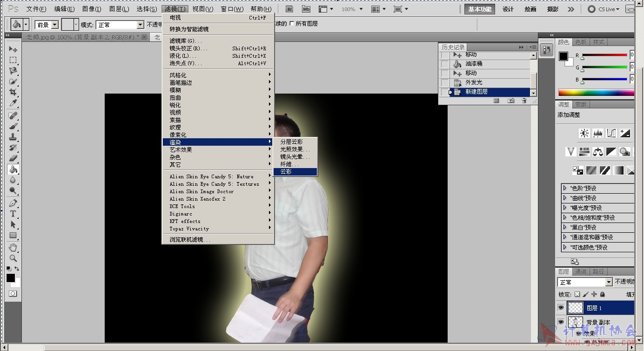
Task: Select the Brush tool
Action: pos(13,126)
